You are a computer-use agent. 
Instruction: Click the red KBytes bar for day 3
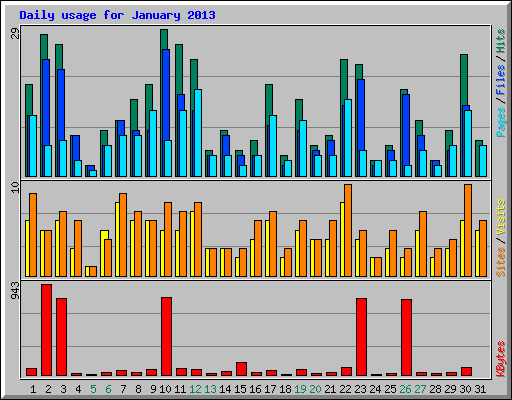click(x=62, y=337)
